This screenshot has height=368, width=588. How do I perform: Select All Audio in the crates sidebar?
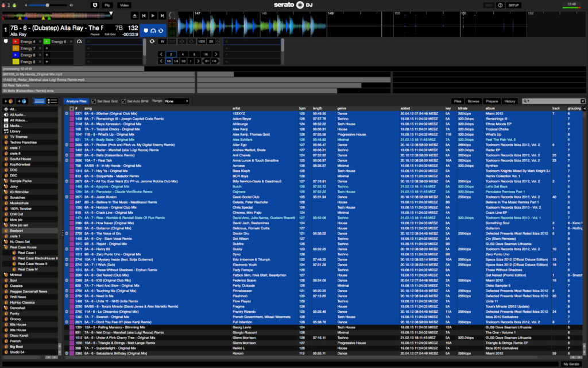(x=18, y=115)
